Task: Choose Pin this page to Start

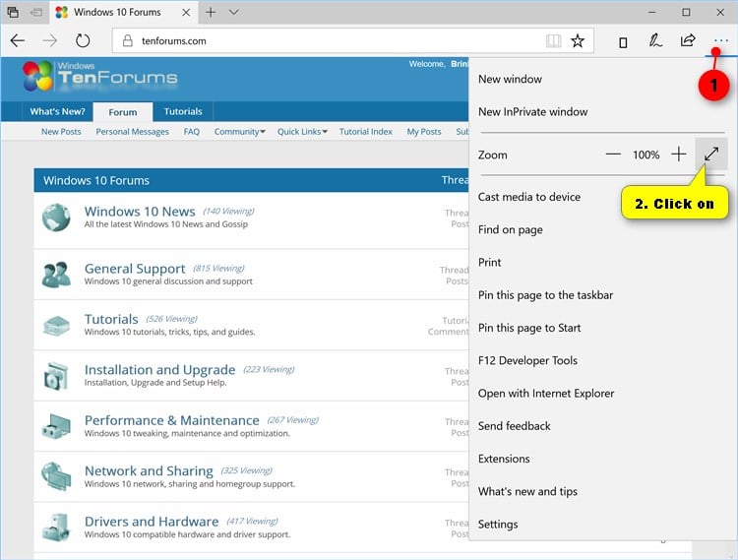Action: coord(529,328)
